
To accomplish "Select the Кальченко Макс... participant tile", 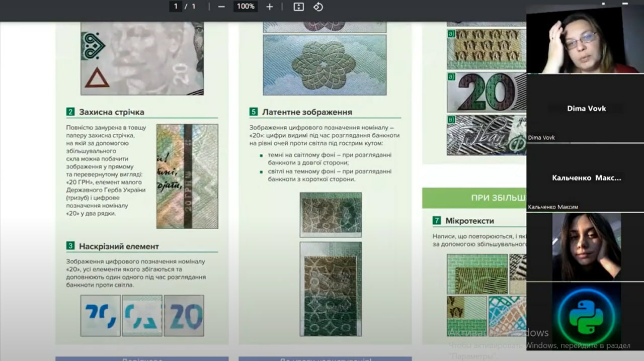I will [x=585, y=177].
